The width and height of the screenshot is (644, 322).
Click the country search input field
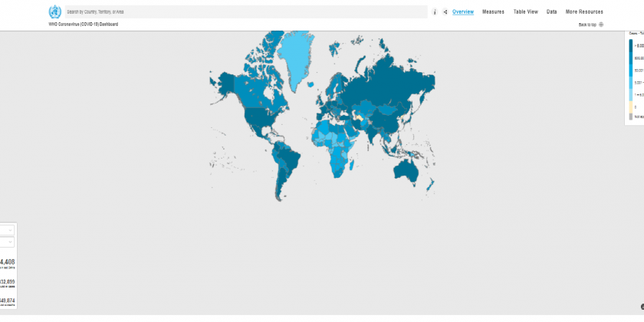pyautogui.click(x=245, y=11)
